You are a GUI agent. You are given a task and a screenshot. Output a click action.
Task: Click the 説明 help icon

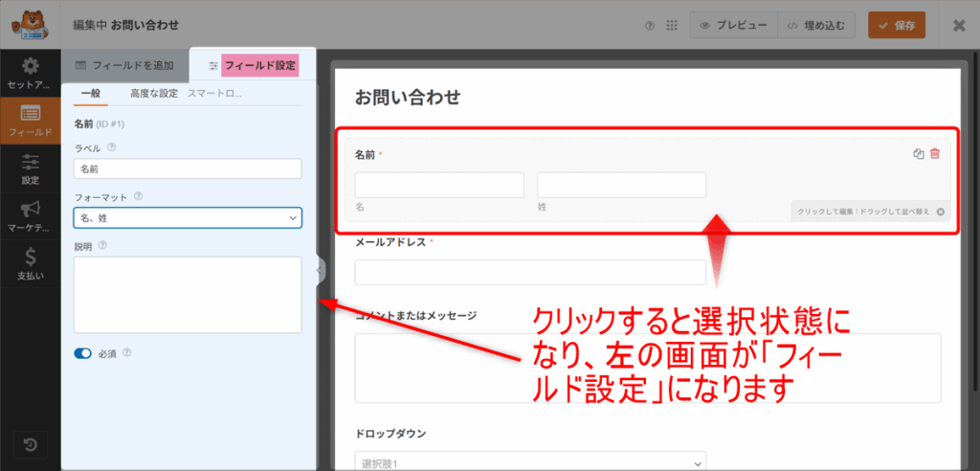[x=102, y=246]
